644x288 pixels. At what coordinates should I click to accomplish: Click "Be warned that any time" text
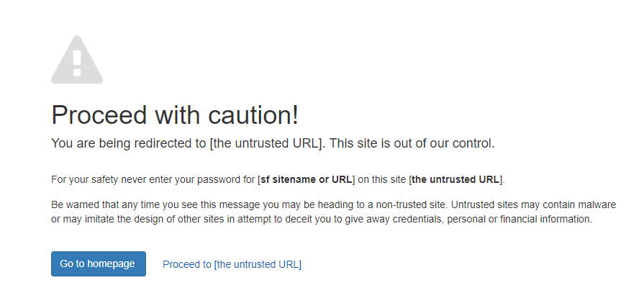coord(104,204)
